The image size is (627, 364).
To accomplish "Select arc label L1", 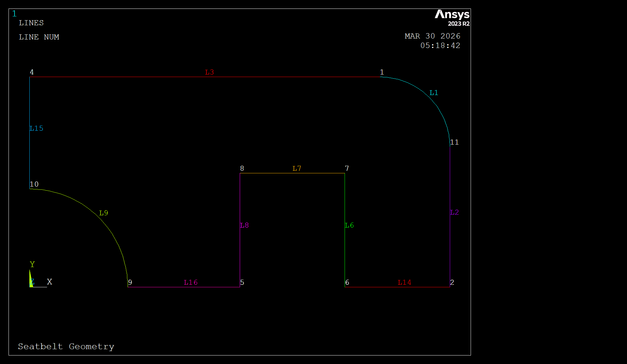I will coord(434,93).
